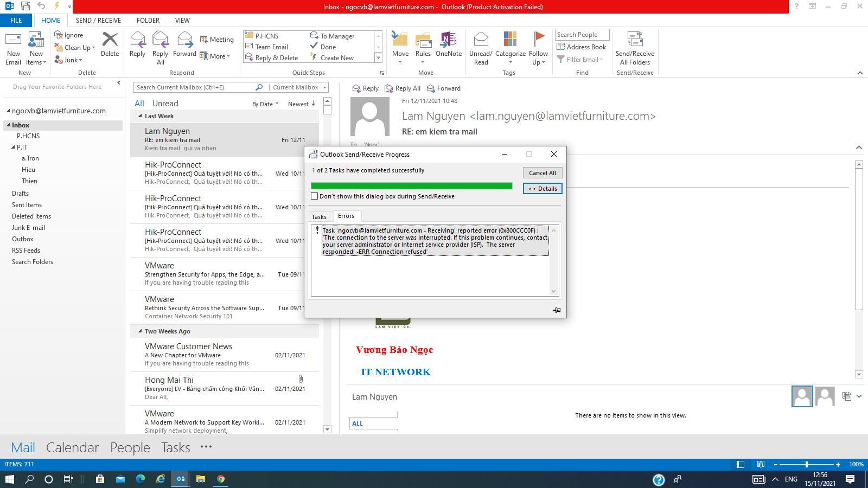Open the Categorize color menu
This screenshot has height=488, width=868.
click(x=510, y=48)
